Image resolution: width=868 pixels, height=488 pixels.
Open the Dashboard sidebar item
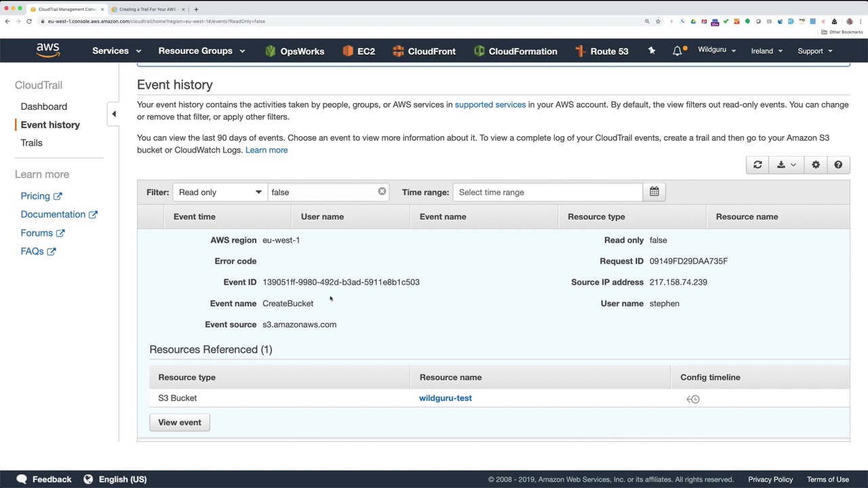[44, 106]
